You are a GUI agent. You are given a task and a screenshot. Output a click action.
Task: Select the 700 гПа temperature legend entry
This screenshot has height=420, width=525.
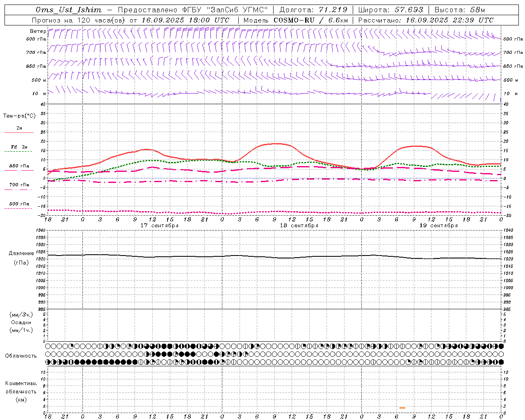[19, 185]
